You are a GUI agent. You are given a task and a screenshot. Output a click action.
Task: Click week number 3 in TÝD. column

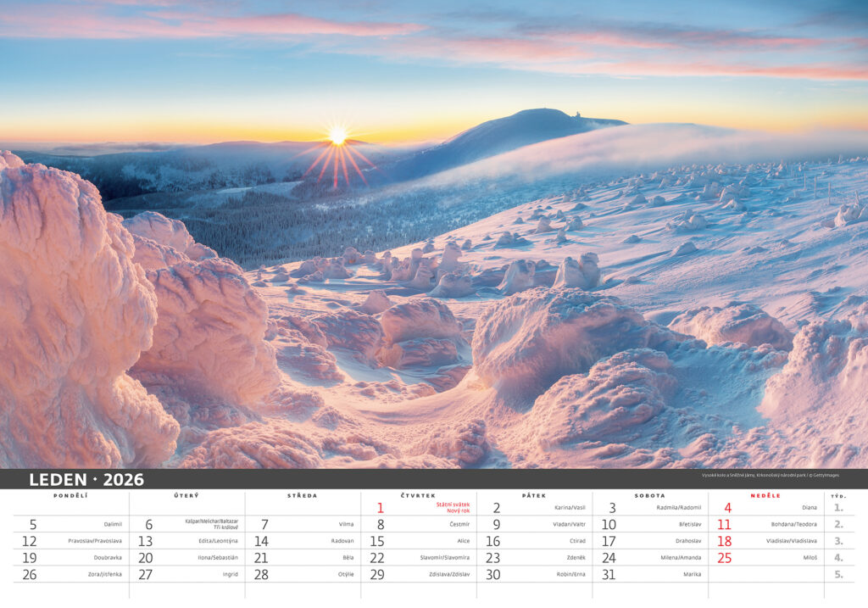click(838, 541)
